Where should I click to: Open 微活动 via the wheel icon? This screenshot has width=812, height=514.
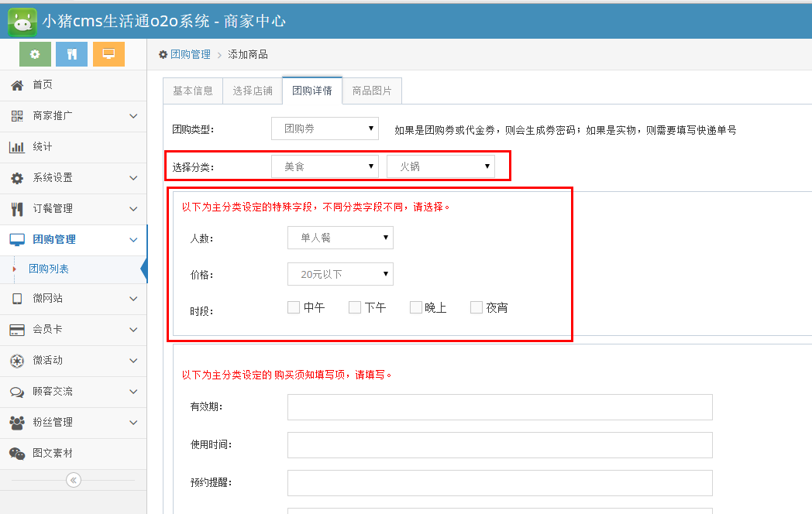pos(17,361)
